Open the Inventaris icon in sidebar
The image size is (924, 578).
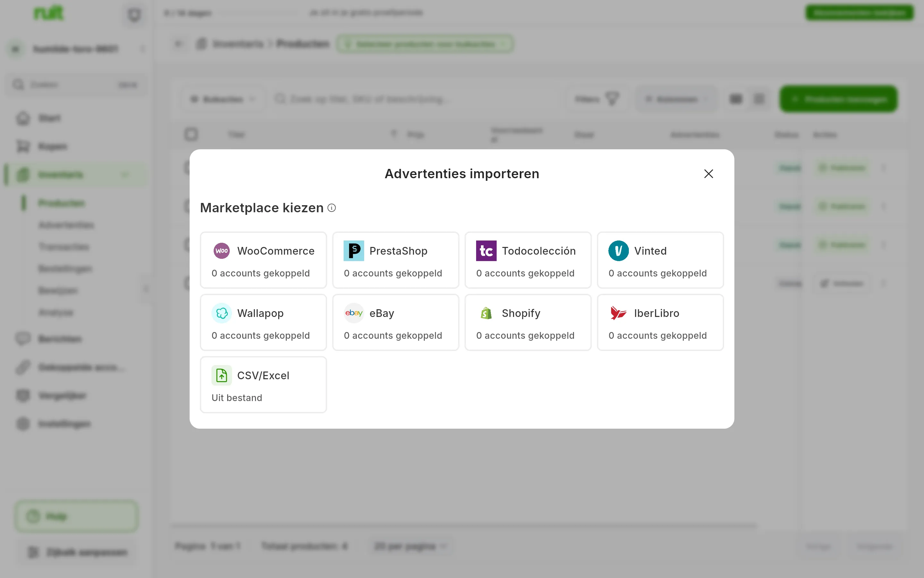pos(23,175)
